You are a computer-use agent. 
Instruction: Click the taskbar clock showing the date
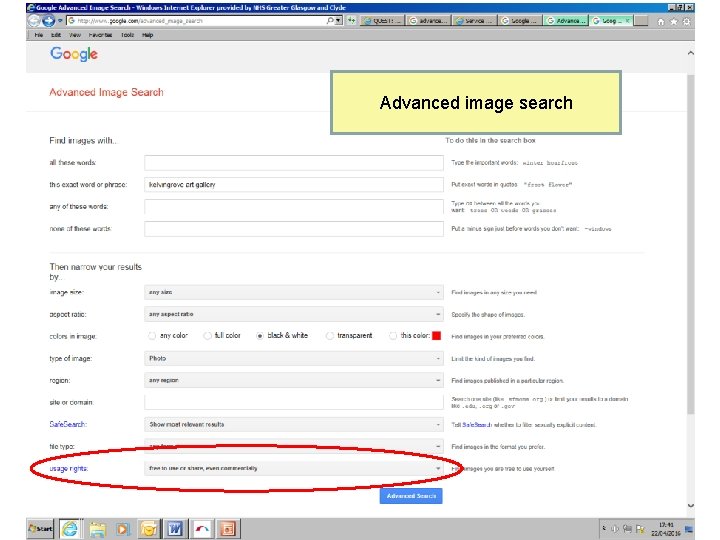665,529
